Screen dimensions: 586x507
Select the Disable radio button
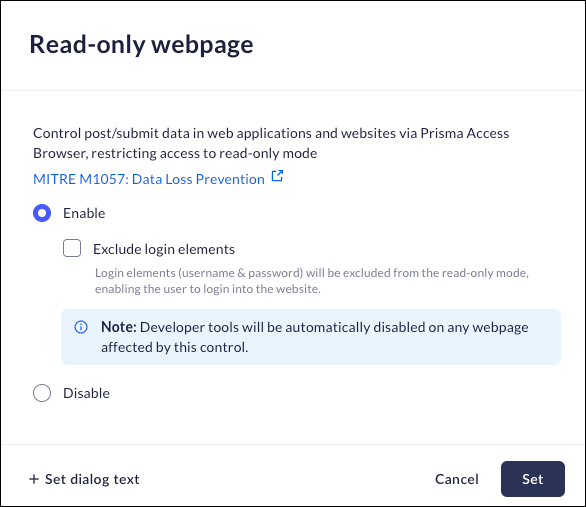(42, 393)
